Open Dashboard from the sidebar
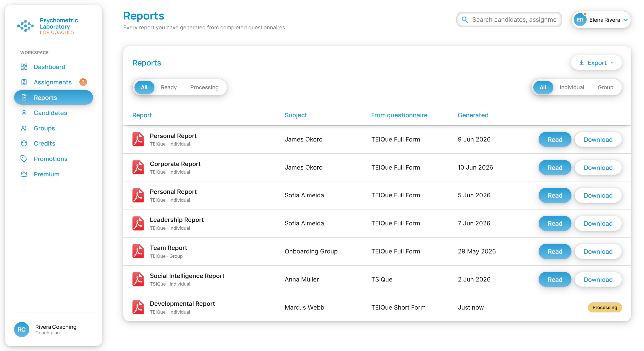 click(53, 67)
